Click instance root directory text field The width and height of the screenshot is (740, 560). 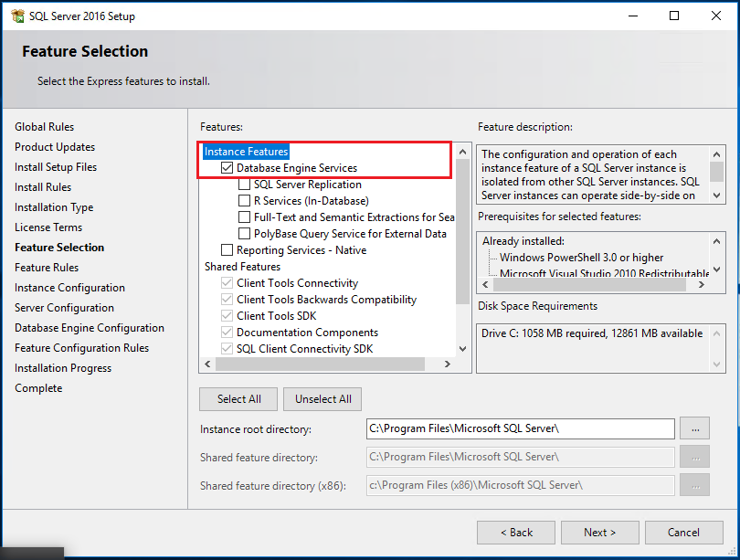pyautogui.click(x=519, y=428)
